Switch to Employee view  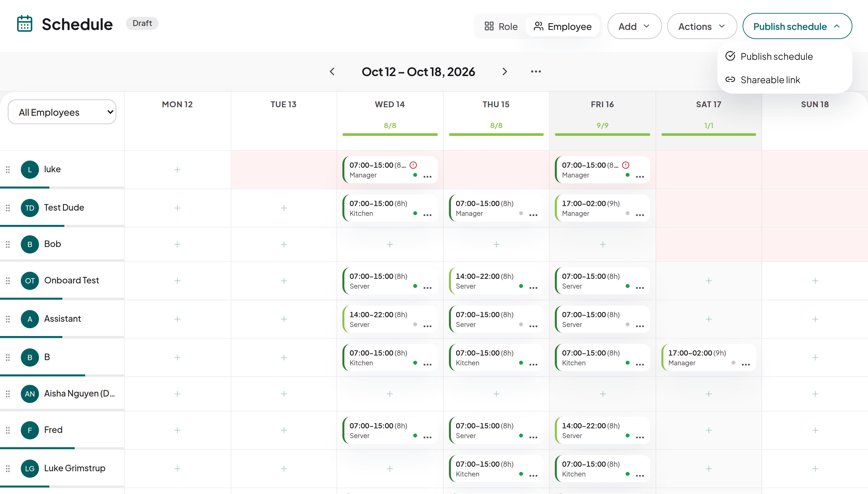click(x=563, y=26)
